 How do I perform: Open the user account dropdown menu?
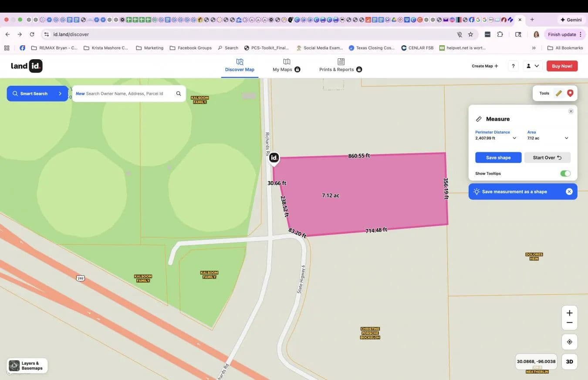532,66
